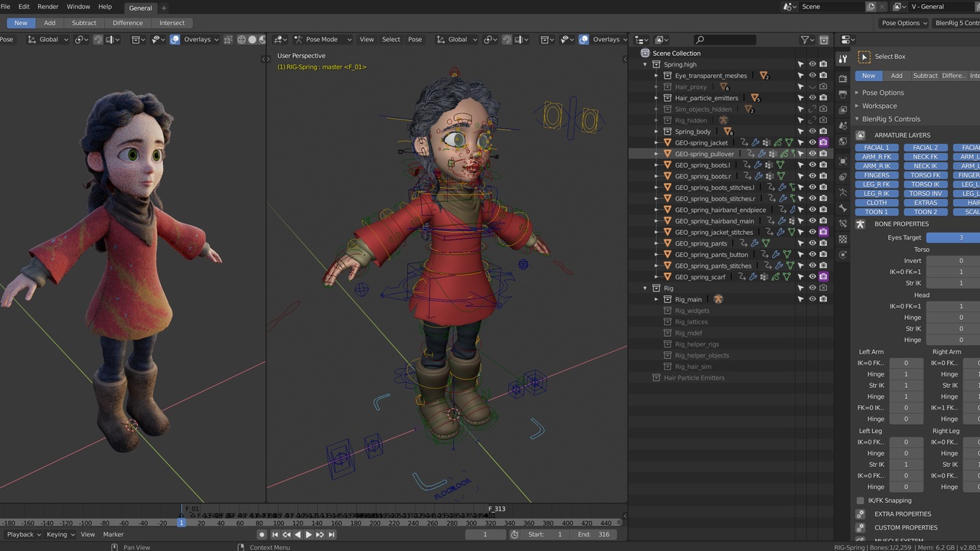Hide the Spring_body collection in the Outliner
980x551 pixels.
[x=812, y=131]
